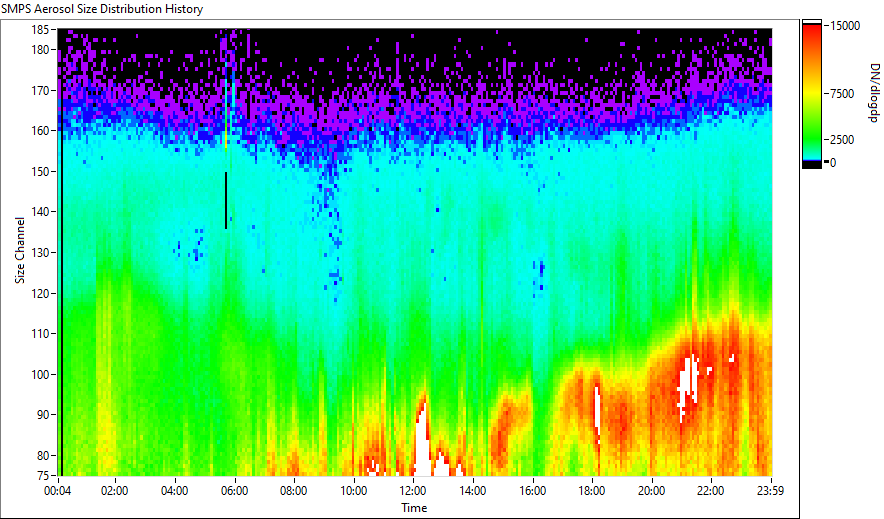Click the 120 size channel tick label
Image resolution: width=884 pixels, height=519 pixels.
(40, 293)
